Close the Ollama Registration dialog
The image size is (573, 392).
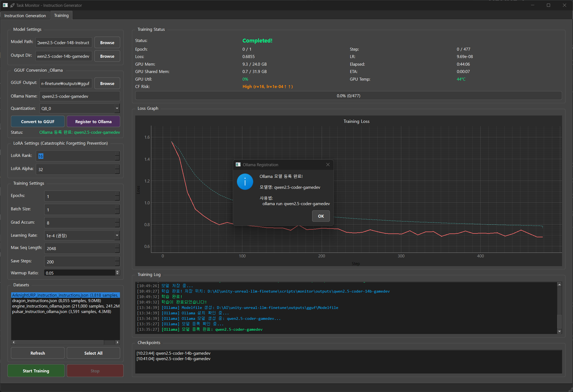328,165
